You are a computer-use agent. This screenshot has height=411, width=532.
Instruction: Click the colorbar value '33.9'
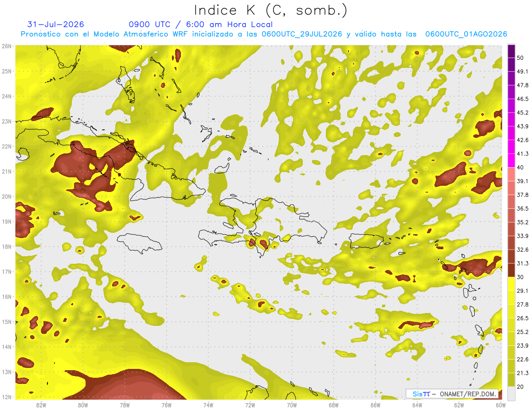pyautogui.click(x=523, y=236)
